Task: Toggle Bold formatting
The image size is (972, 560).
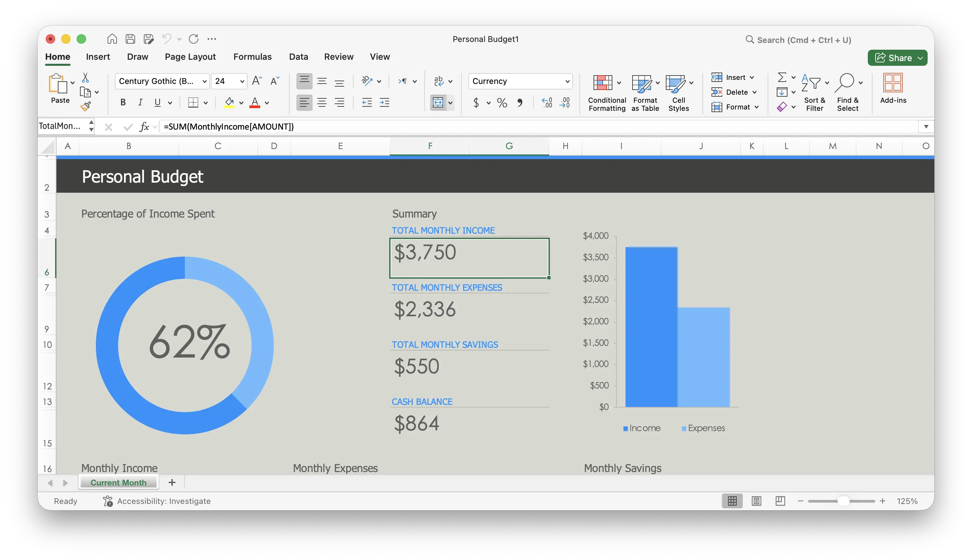Action: tap(123, 103)
